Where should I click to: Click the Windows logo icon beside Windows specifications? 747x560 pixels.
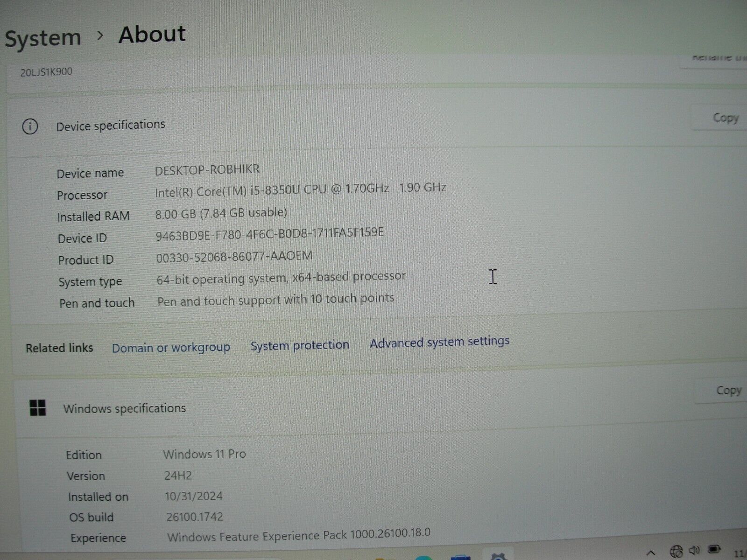point(37,407)
